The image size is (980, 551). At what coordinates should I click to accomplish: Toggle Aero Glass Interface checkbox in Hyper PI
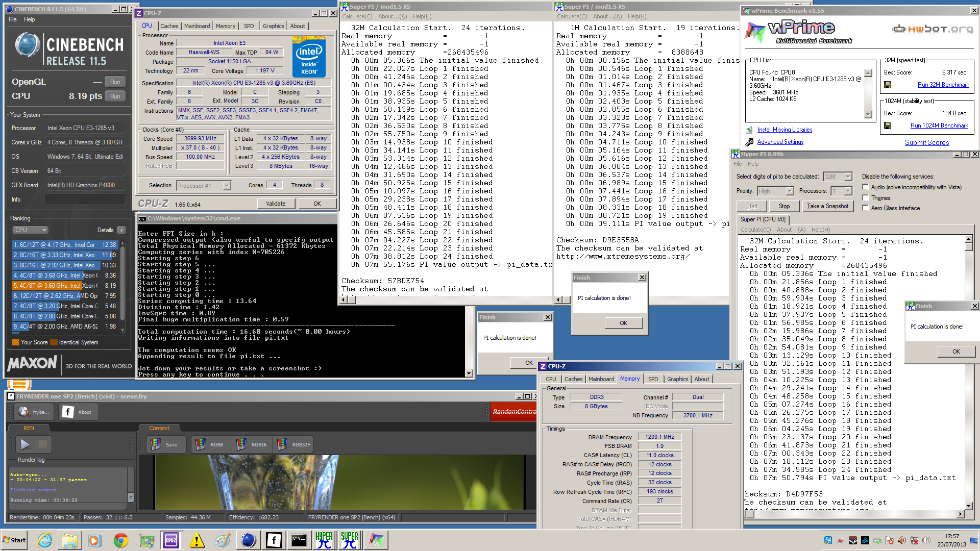[x=865, y=208]
